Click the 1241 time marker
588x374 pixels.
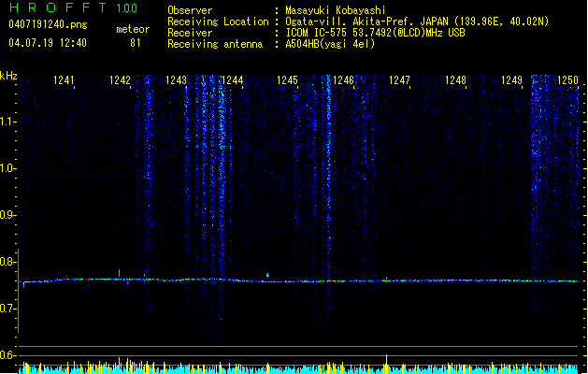(64, 80)
